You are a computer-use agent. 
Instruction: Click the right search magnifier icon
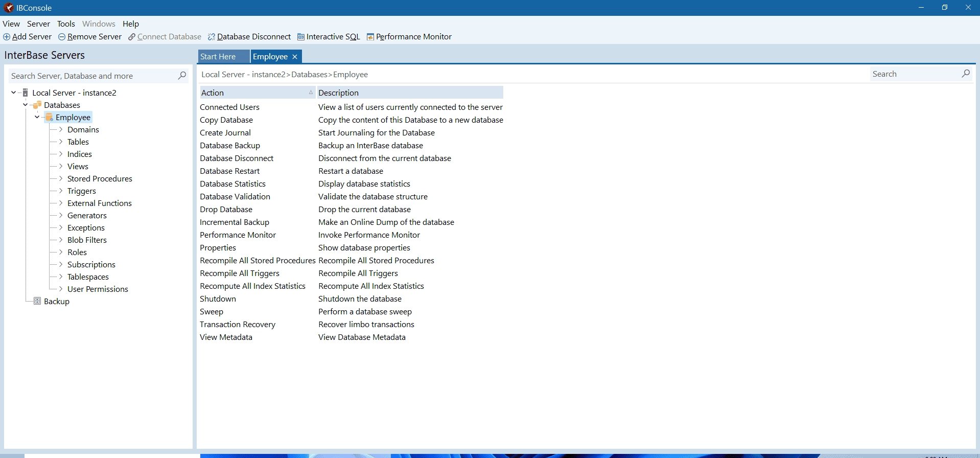966,74
